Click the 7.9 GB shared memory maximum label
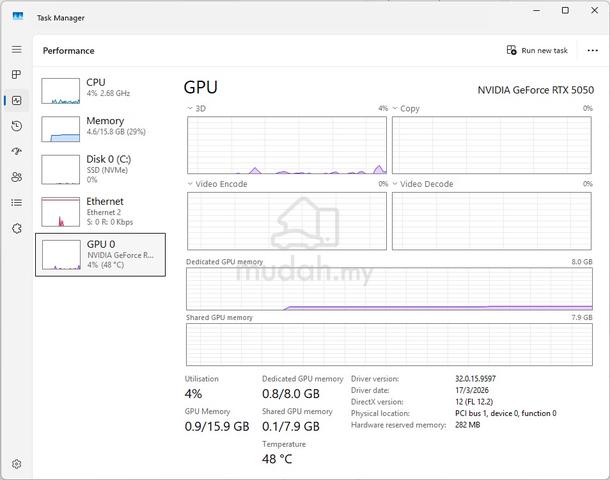The width and height of the screenshot is (610, 480). coord(582,317)
